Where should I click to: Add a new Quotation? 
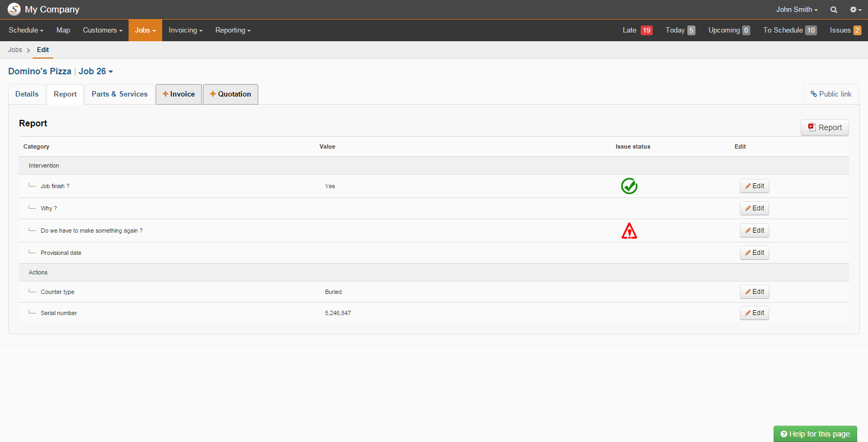pyautogui.click(x=231, y=94)
